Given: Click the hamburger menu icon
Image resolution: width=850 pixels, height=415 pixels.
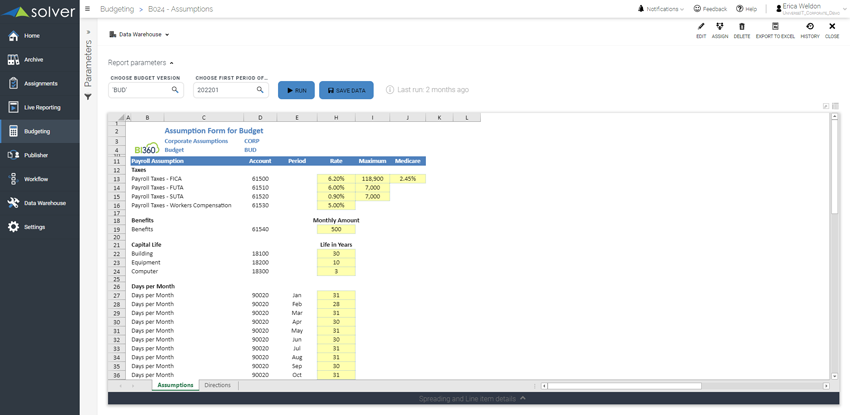Looking at the screenshot, I should 88,8.
